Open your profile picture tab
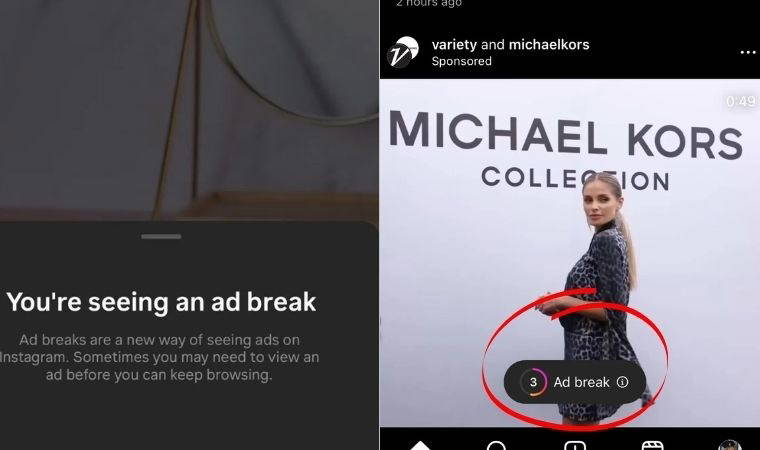 tap(729, 445)
